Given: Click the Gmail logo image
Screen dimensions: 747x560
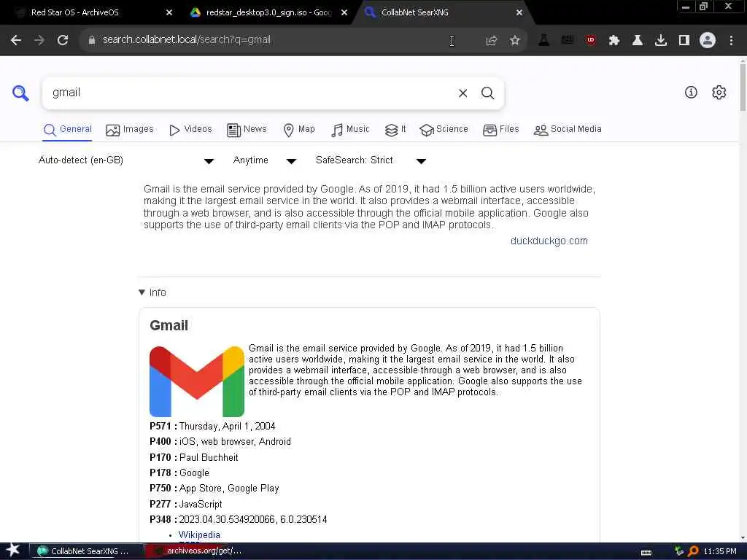Looking at the screenshot, I should [197, 381].
